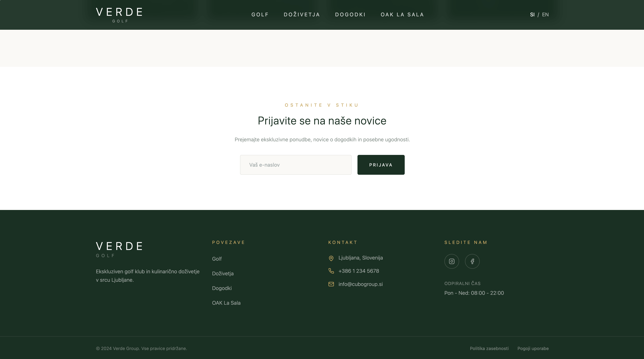
Task: Click the envelope email icon
Action: tap(331, 284)
